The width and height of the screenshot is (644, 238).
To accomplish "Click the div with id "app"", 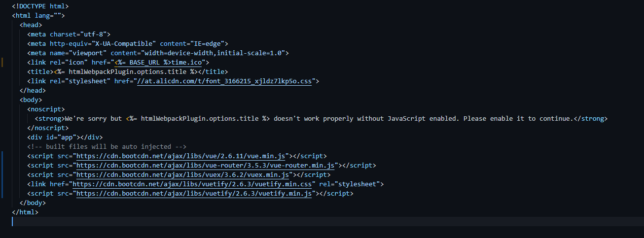I will [65, 137].
